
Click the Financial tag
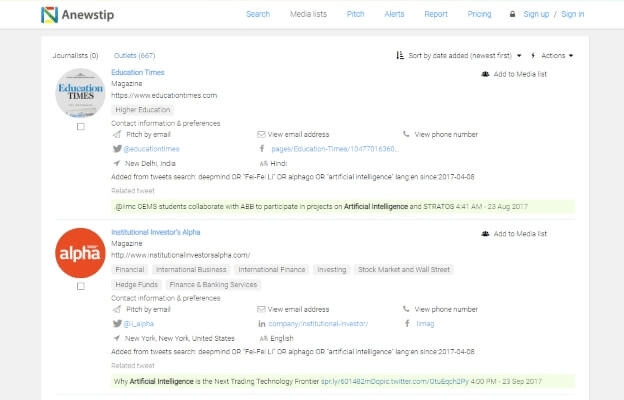coord(130,269)
